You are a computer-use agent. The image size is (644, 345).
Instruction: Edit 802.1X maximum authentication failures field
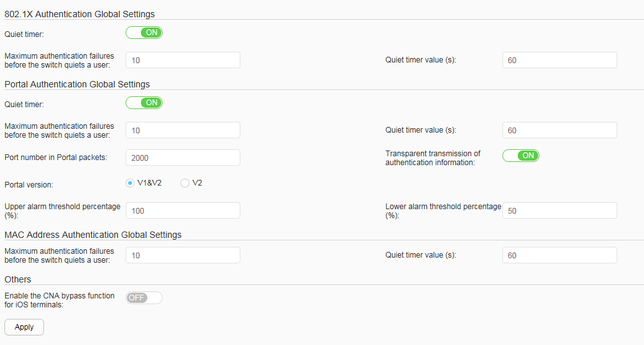(183, 60)
